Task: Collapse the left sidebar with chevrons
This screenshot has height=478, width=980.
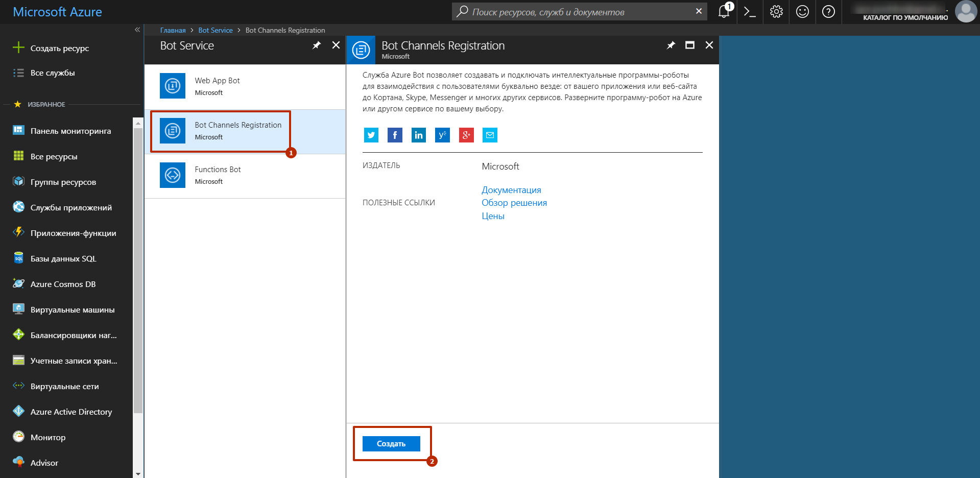Action: click(x=137, y=30)
